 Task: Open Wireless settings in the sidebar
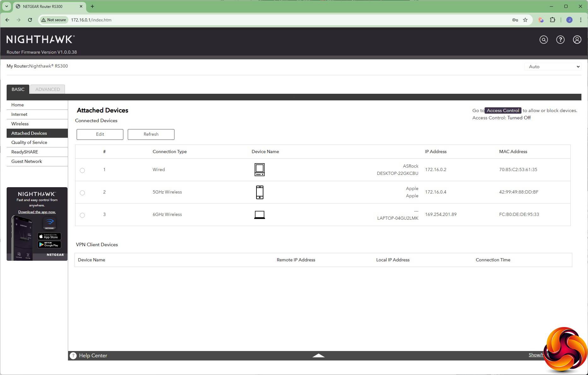tap(37, 124)
